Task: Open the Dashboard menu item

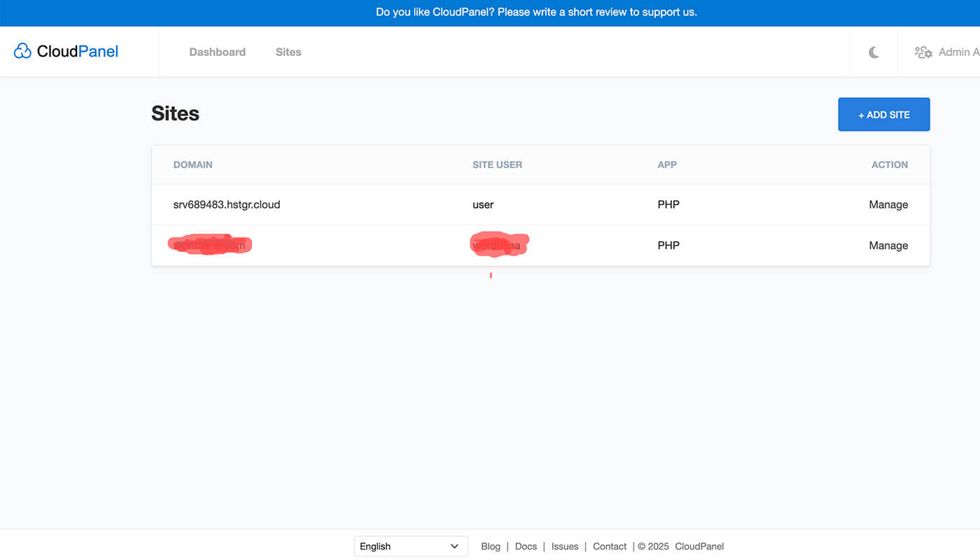Action: 217,52
